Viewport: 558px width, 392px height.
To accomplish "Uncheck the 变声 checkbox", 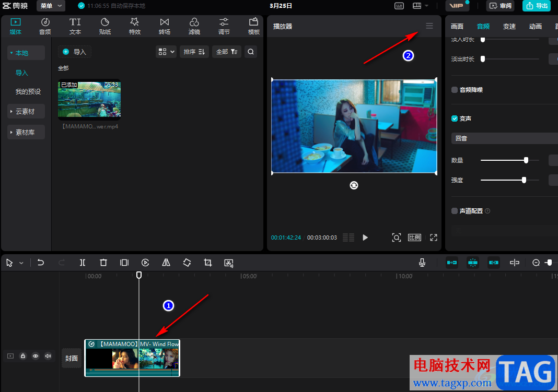I will point(455,118).
